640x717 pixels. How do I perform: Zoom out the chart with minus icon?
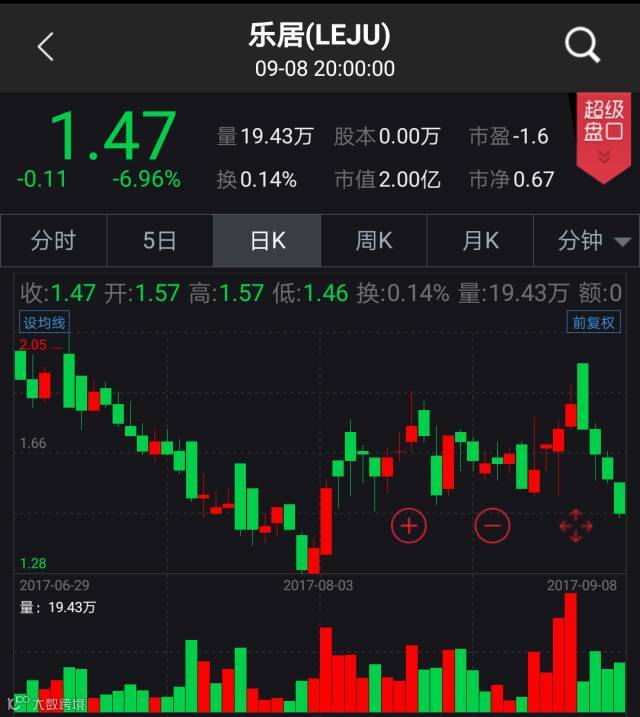click(x=492, y=525)
